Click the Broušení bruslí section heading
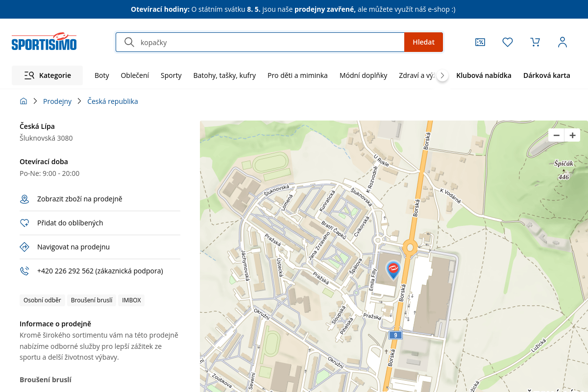Viewport: 588px width, 392px height. click(46, 380)
